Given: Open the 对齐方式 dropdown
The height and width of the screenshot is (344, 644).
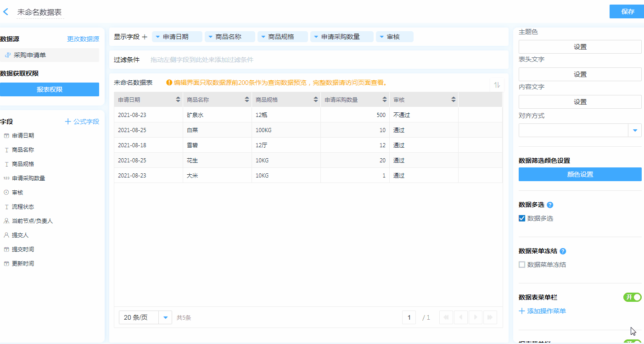Looking at the screenshot, I should pos(635,131).
